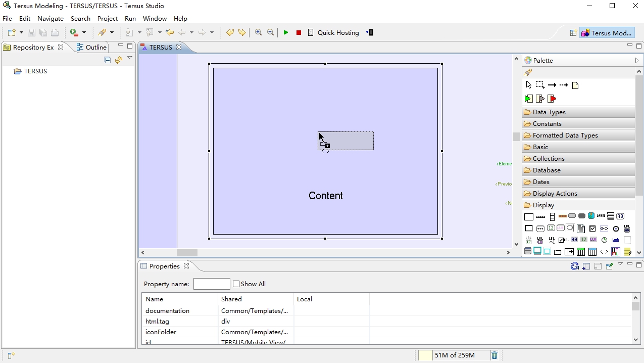
Task: Enable the Show All checkbox
Action: (236, 284)
